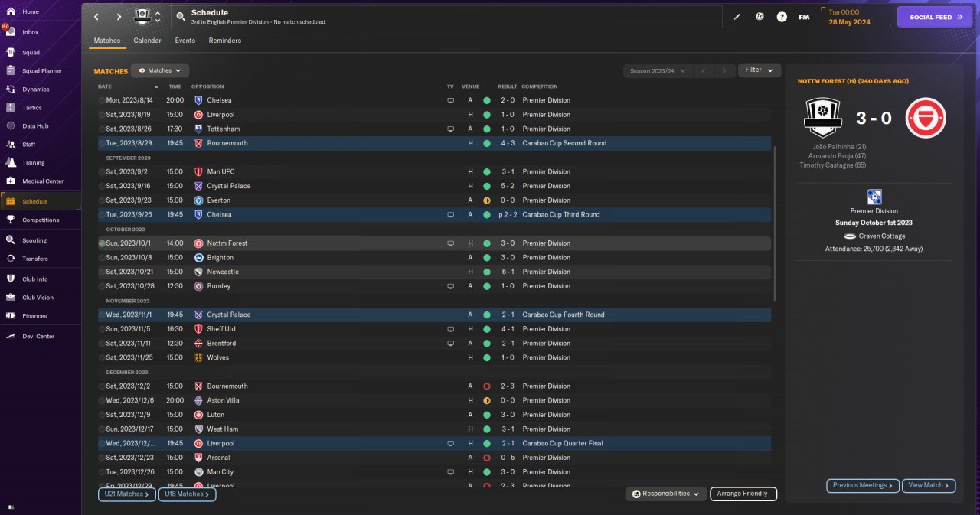980x515 pixels.
Task: Click the TV icon on Chelsea 2023/8/14 row
Action: click(451, 100)
